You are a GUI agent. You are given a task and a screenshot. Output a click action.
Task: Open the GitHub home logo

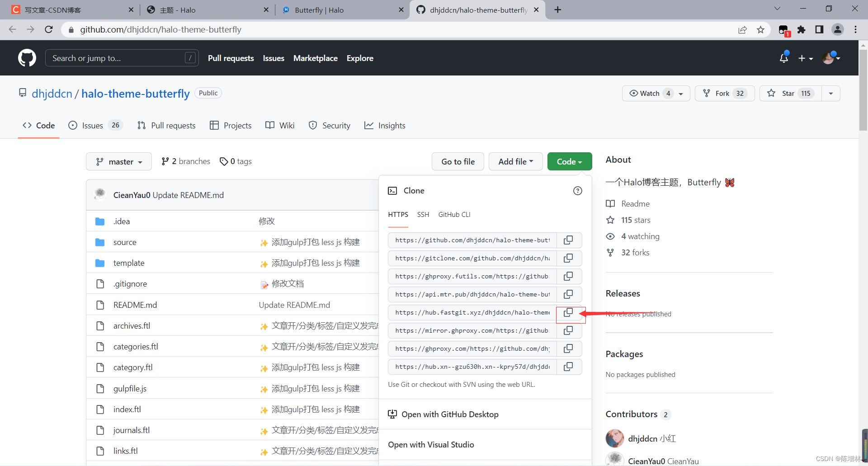click(27, 58)
